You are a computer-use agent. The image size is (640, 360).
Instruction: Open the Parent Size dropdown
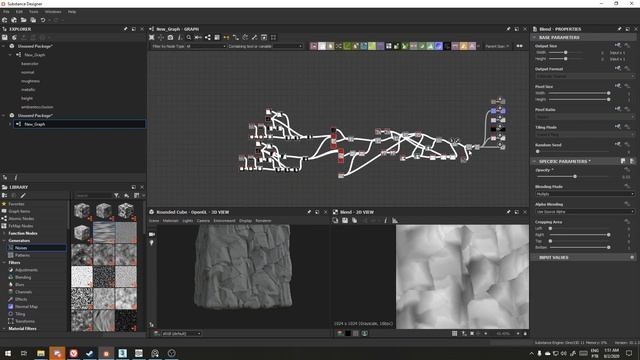click(x=497, y=46)
